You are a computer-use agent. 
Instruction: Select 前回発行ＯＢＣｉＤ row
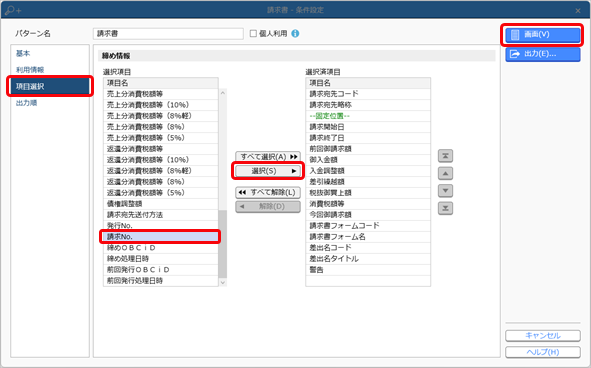click(x=161, y=270)
